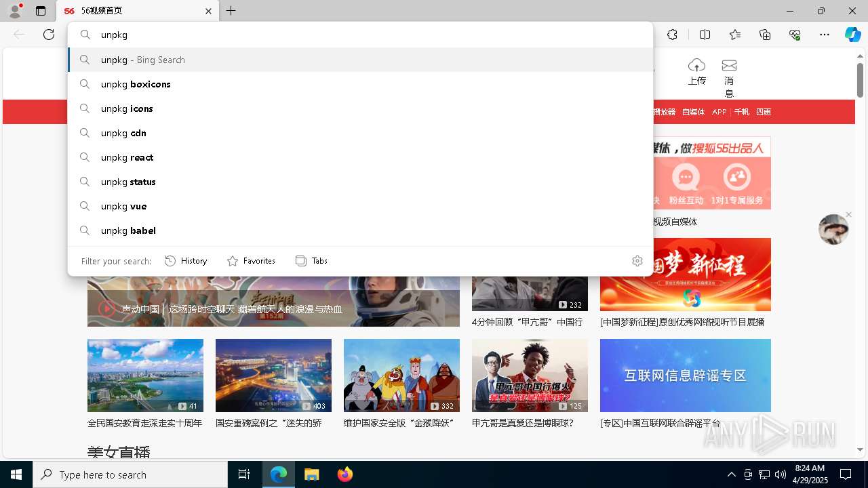Viewport: 868px width, 488px height.
Task: Click the address bar containing unpkg
Action: (x=360, y=35)
